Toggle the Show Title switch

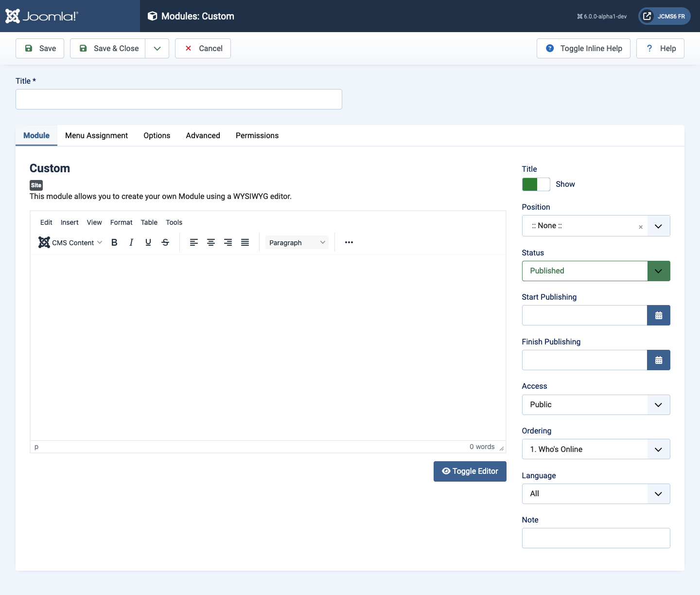(x=536, y=184)
